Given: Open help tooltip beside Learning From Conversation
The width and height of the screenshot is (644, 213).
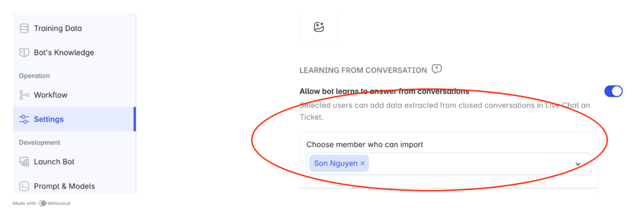Looking at the screenshot, I should coord(436,69).
